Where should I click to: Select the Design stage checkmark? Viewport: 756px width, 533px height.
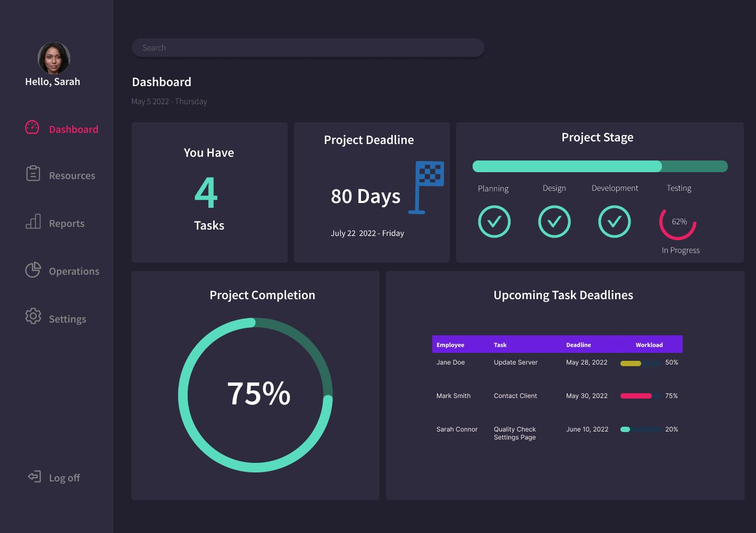(x=555, y=222)
